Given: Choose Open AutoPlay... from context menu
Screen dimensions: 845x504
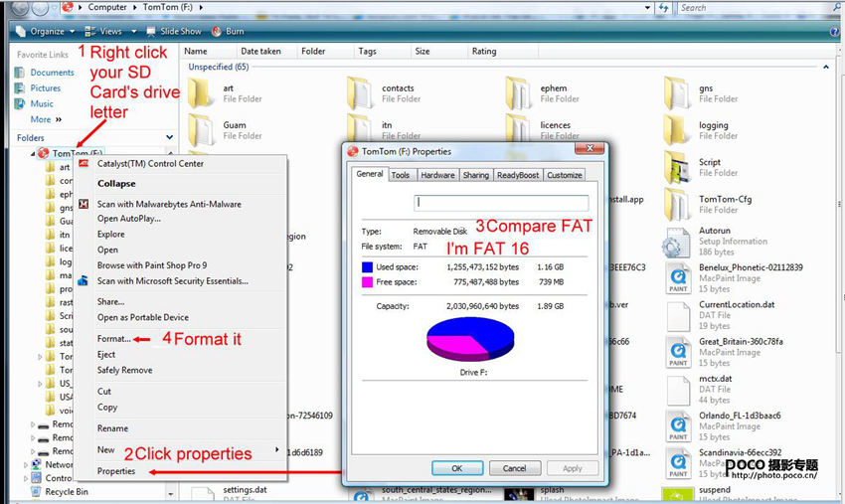Looking at the screenshot, I should pyautogui.click(x=129, y=219).
